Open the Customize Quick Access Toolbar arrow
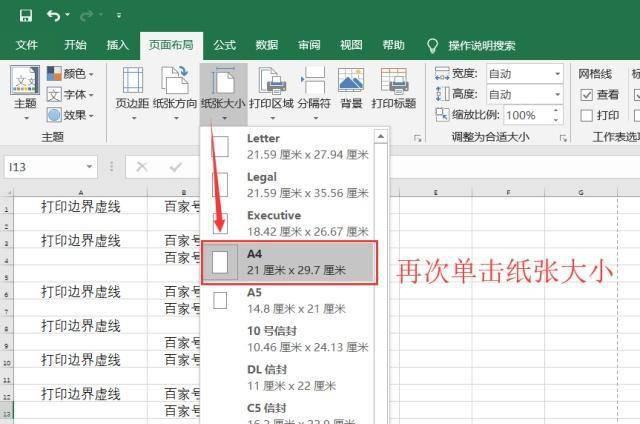640x424 pixels. (119, 16)
